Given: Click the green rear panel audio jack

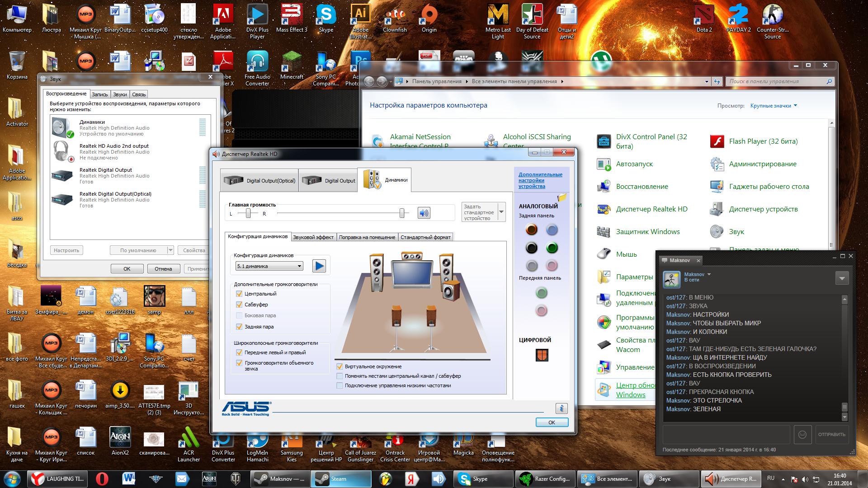Looking at the screenshot, I should tap(552, 248).
